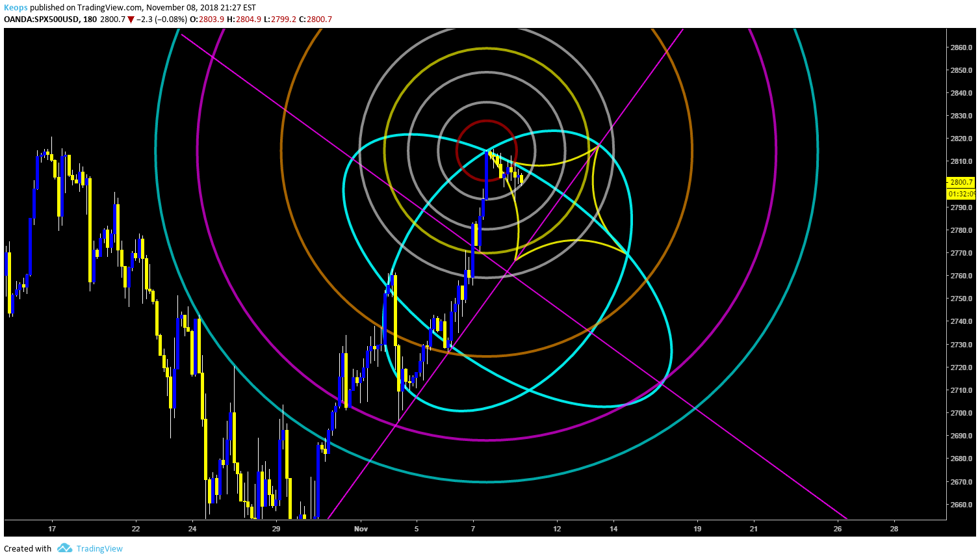Screen dimensions: 980x560
Task: Click the OANDA:SPX500USD symbol label
Action: pos(42,19)
